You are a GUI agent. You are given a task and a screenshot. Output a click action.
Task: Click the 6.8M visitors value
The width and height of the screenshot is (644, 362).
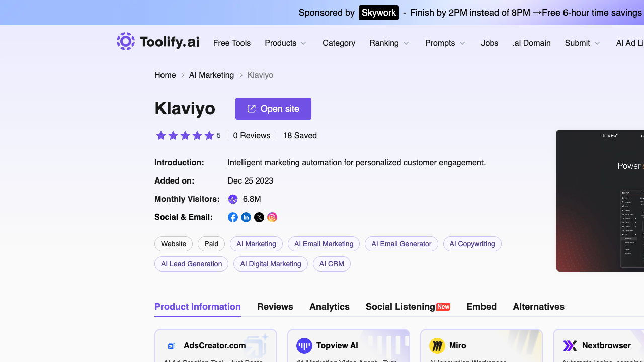click(252, 199)
